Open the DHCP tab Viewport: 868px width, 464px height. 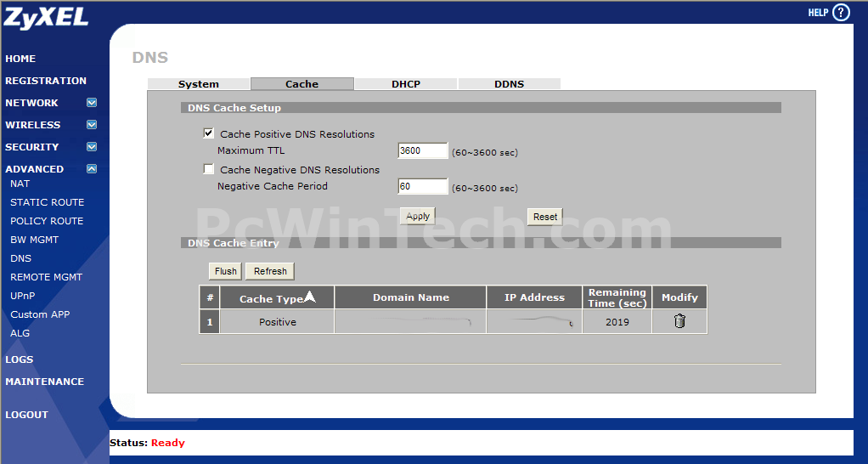tap(406, 83)
